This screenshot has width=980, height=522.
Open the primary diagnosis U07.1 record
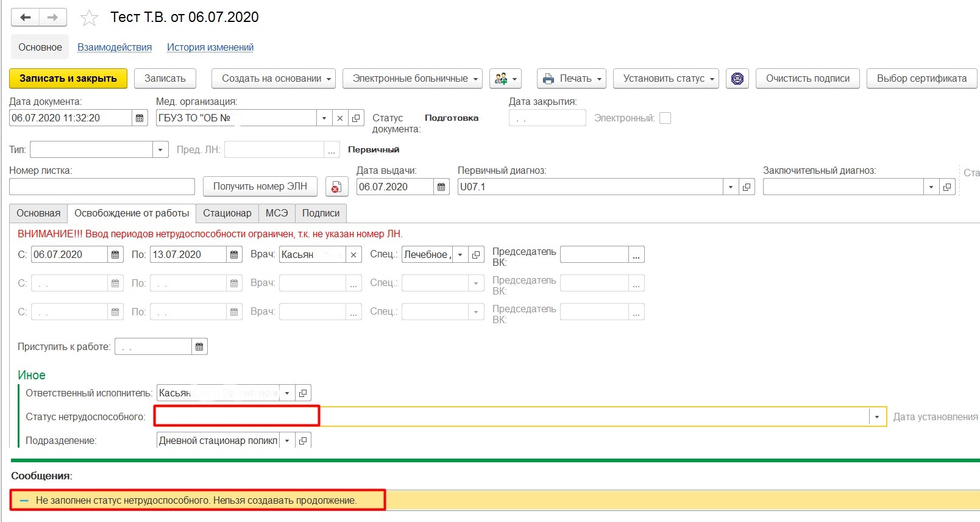[x=747, y=187]
